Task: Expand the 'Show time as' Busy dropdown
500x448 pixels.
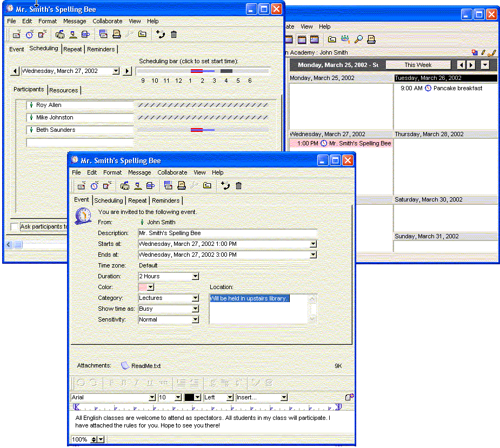Action: (x=195, y=309)
